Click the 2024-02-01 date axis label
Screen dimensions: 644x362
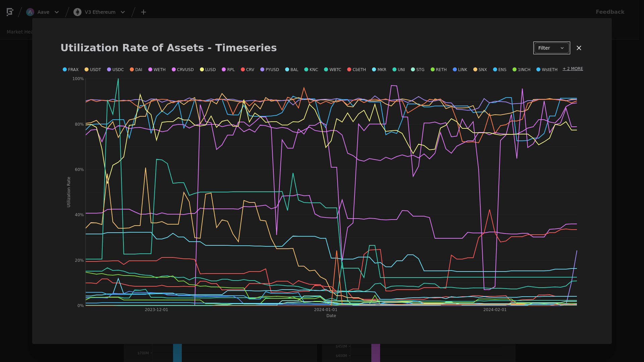point(495,310)
